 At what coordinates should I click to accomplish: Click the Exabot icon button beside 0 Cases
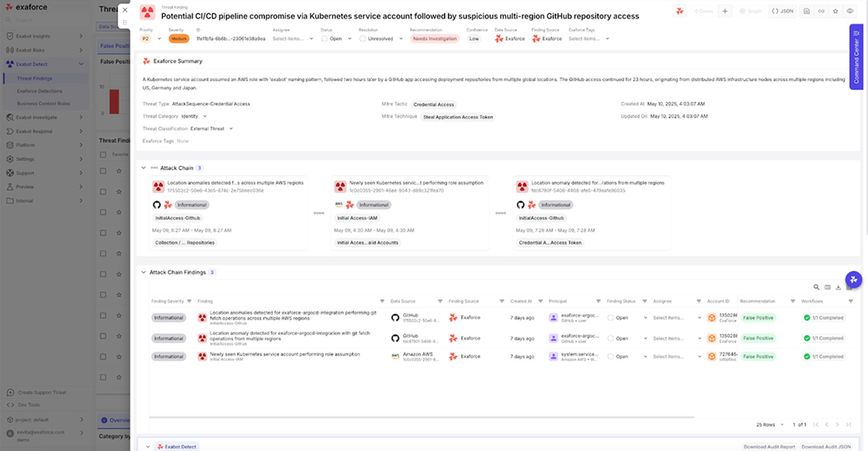[x=679, y=11]
